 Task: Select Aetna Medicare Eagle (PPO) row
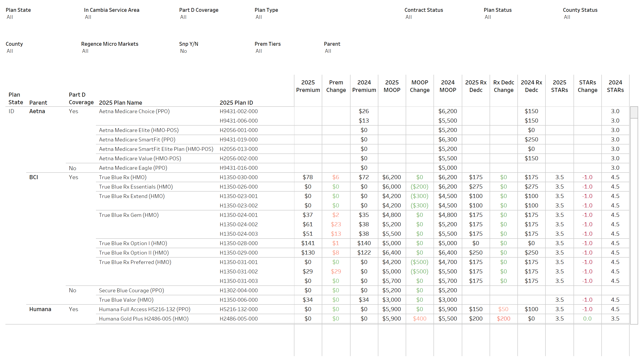(133, 168)
